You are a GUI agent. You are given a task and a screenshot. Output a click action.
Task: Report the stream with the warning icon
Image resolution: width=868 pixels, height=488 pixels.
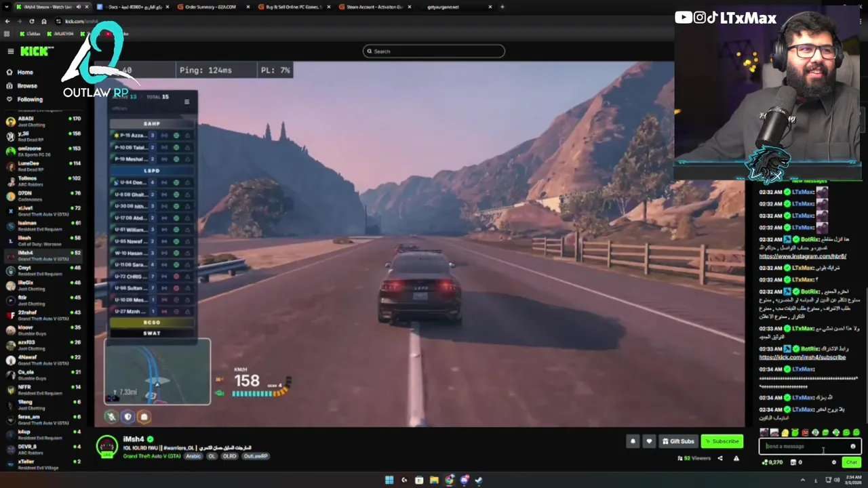pos(736,458)
